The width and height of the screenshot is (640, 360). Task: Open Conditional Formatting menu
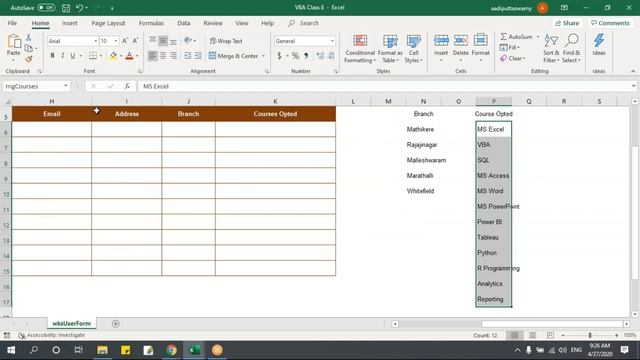(360, 49)
